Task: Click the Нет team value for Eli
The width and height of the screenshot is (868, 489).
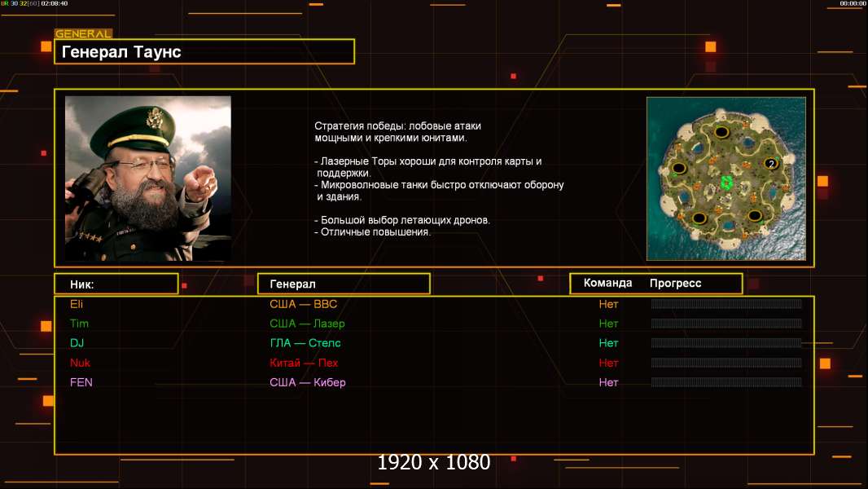Action: [608, 304]
